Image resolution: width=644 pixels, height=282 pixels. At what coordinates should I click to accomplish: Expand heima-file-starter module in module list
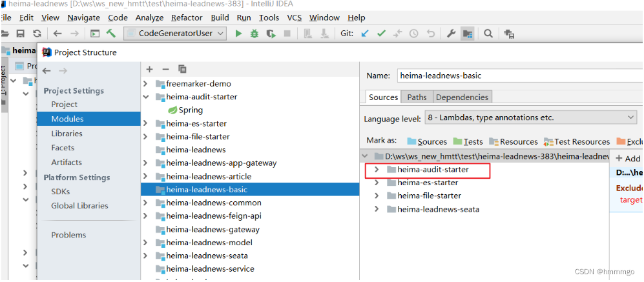point(146,136)
